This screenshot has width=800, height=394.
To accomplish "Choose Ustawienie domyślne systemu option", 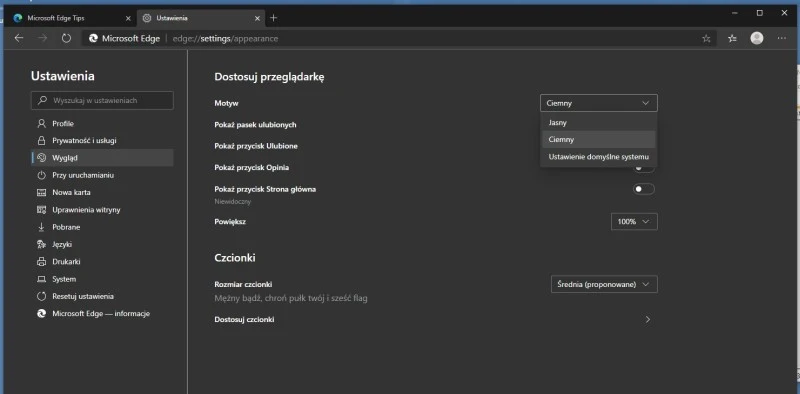I will pos(598,157).
